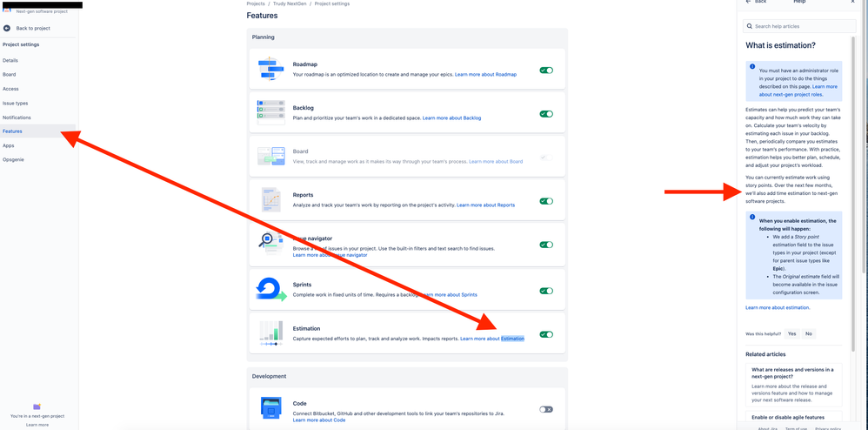Screen dimensions: 868x430
Task: Click Learn more about Board link
Action: [496, 161]
